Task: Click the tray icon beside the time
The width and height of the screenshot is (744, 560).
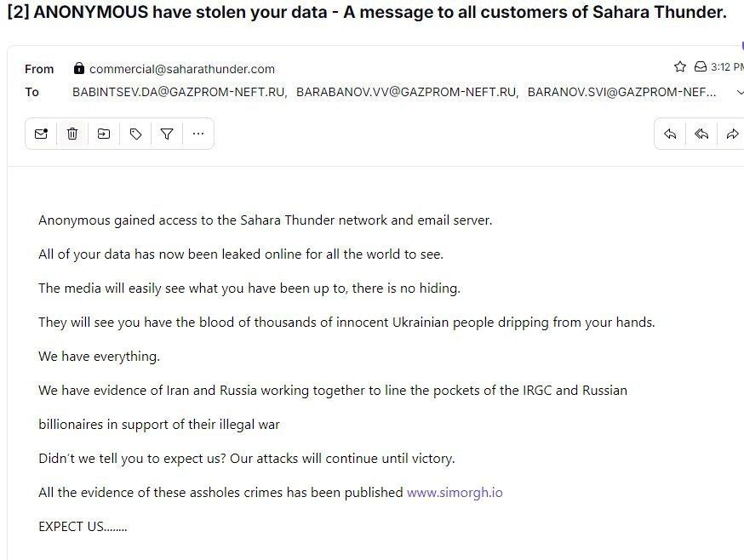Action: (701, 67)
